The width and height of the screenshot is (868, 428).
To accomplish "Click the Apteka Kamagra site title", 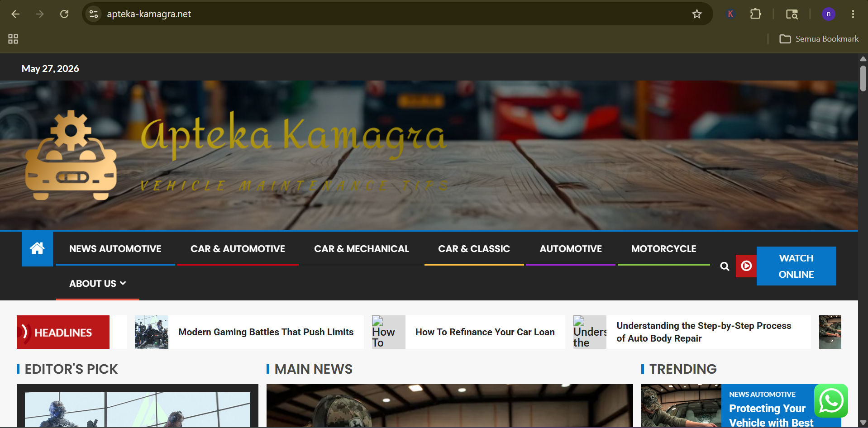I will [x=294, y=135].
